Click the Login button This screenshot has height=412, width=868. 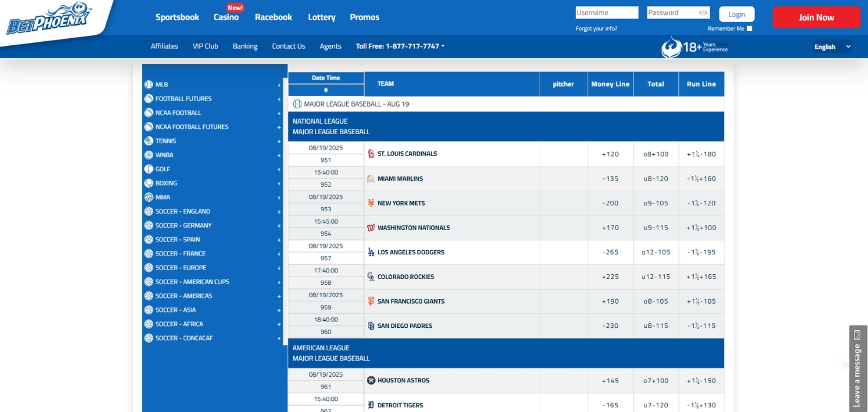737,14
